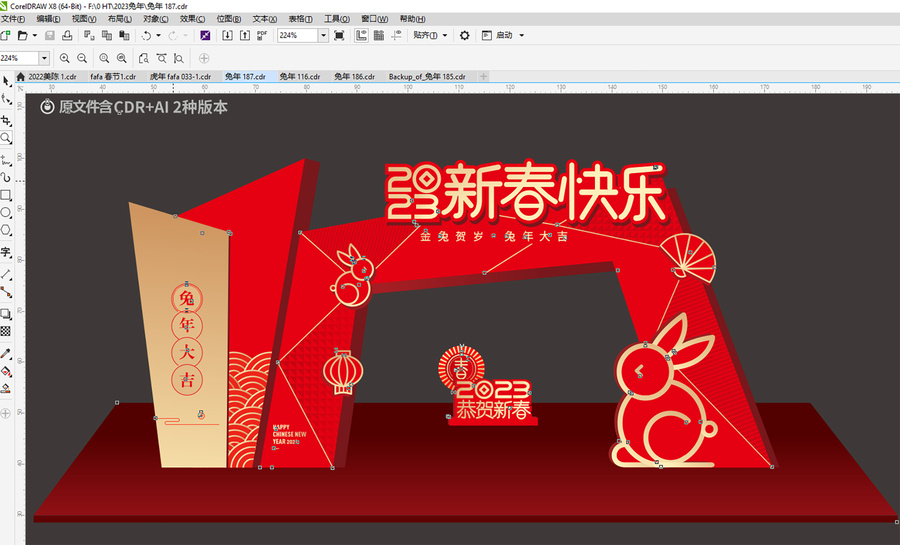Click the Zoom to page height icon
Image resolution: width=900 pixels, height=545 pixels.
[179, 58]
